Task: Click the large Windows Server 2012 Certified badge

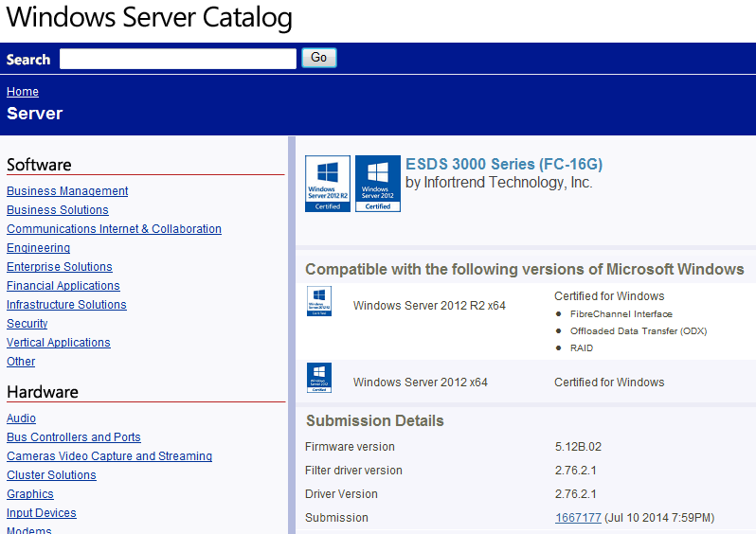Action: click(377, 184)
